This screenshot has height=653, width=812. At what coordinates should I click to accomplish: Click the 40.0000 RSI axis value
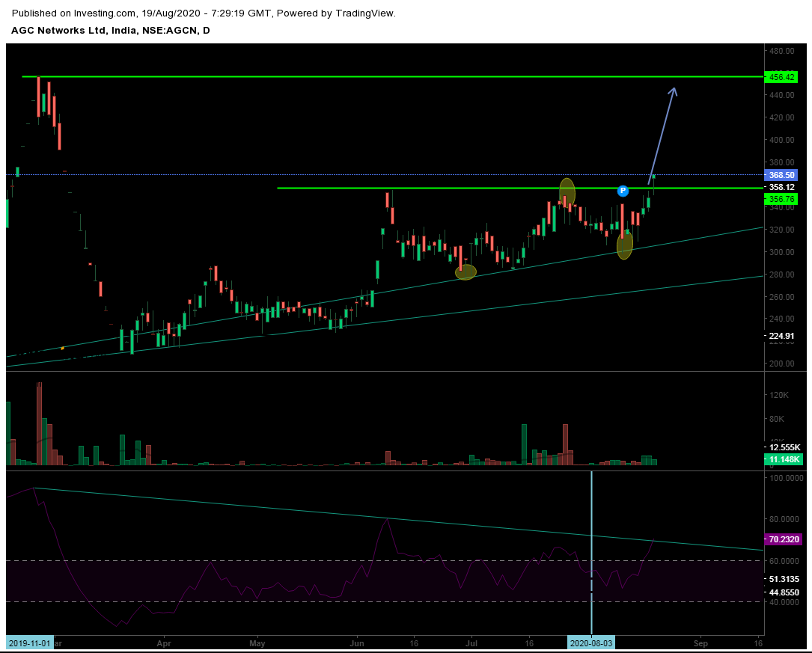pos(784,602)
